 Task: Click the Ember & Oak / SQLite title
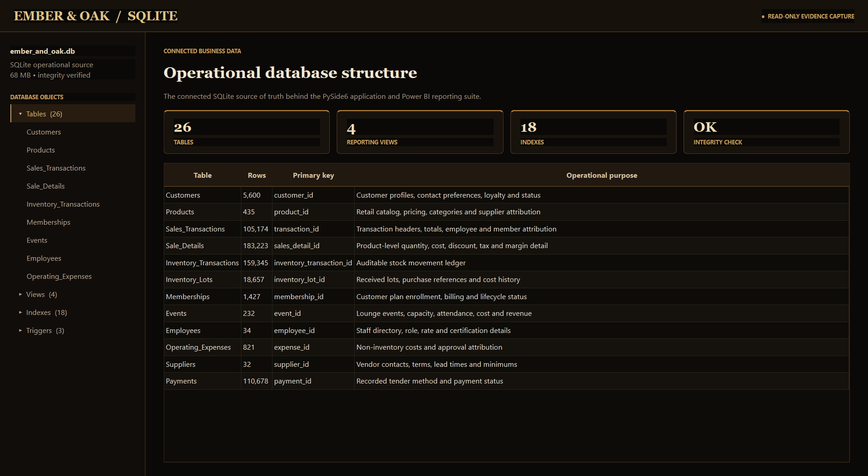tap(96, 16)
